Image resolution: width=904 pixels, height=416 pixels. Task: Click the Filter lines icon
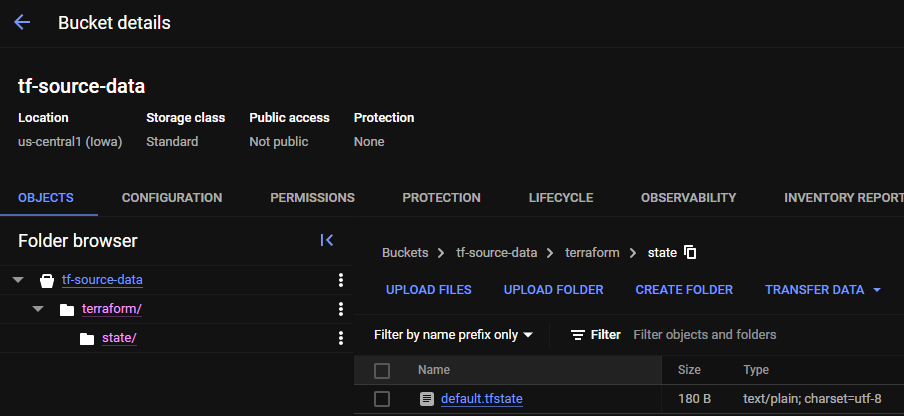pyautogui.click(x=578, y=335)
